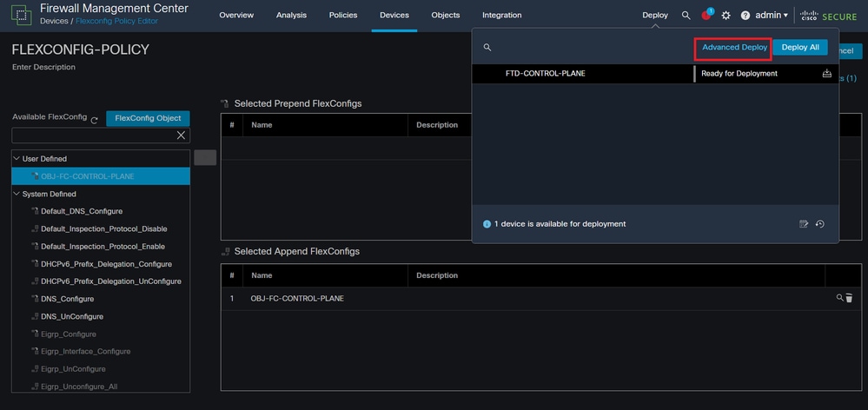Click the Enter Description field

pos(43,67)
